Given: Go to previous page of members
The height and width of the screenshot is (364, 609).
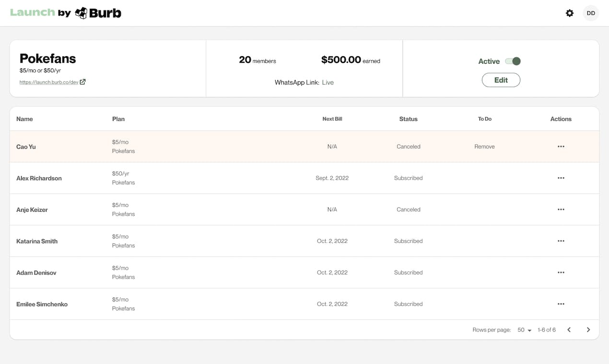Looking at the screenshot, I should tap(569, 330).
